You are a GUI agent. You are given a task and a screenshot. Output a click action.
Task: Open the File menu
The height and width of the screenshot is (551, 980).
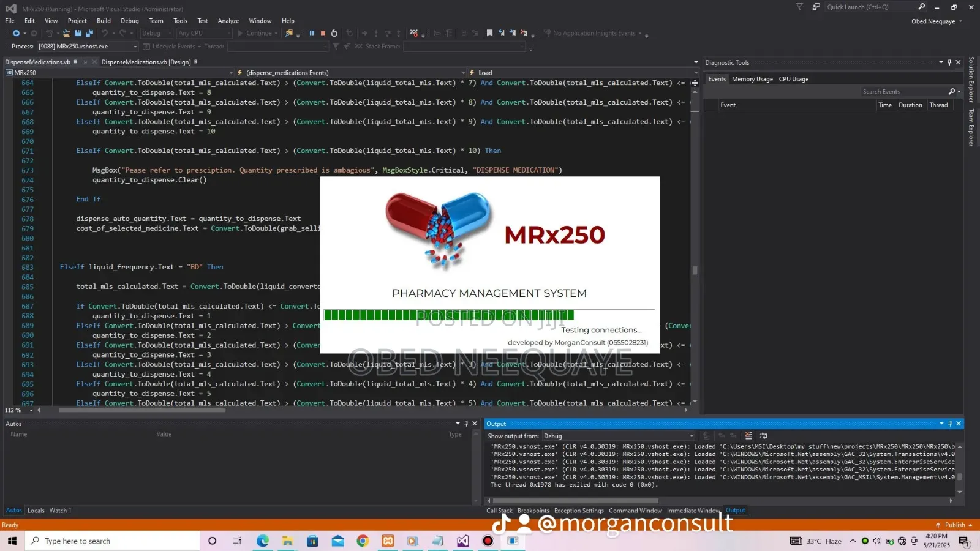point(10,21)
